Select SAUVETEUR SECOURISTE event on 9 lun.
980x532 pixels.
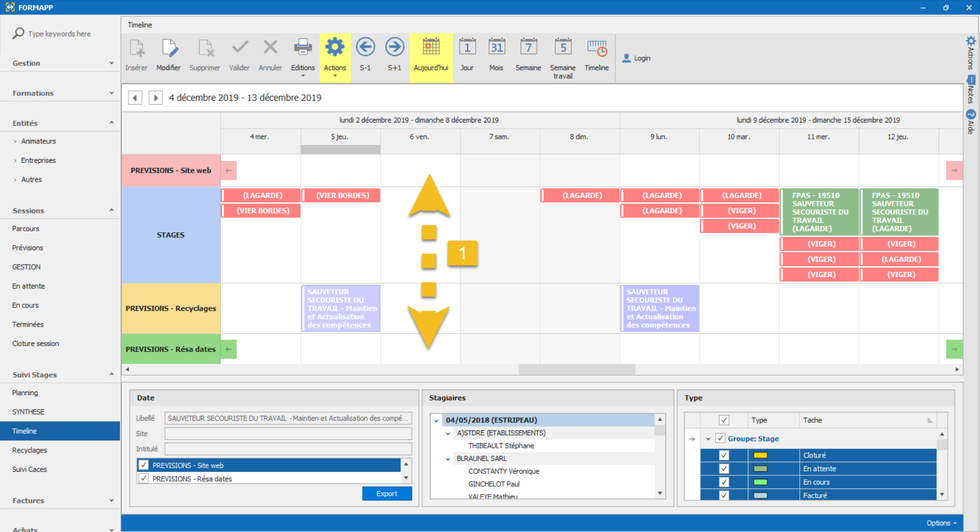click(660, 308)
